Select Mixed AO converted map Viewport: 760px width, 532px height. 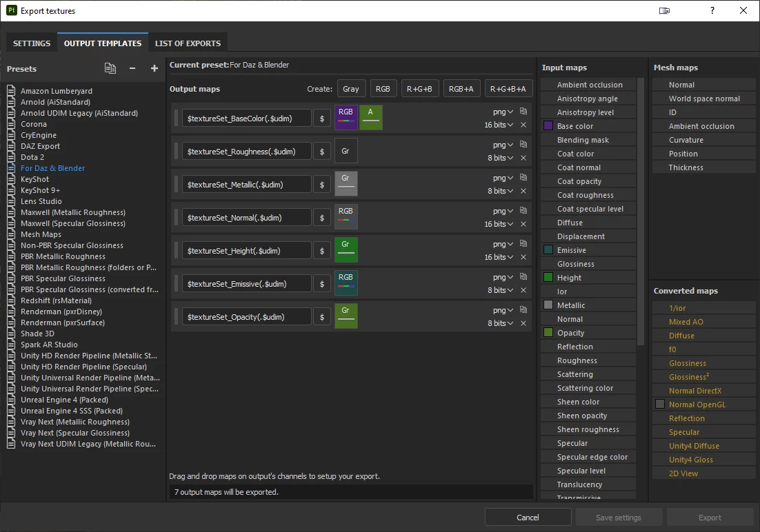tap(703, 322)
